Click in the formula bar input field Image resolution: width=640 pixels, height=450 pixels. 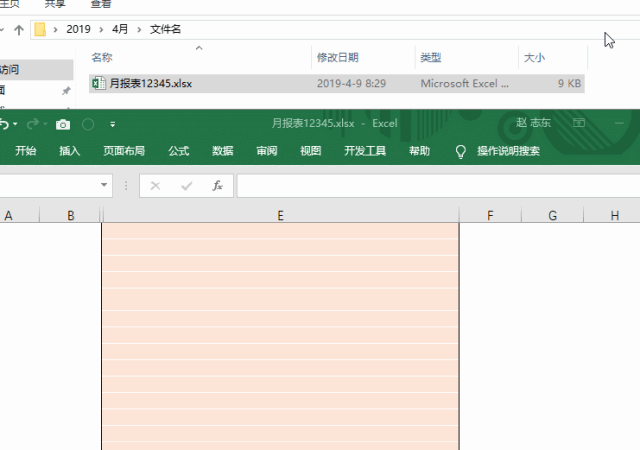pos(430,186)
